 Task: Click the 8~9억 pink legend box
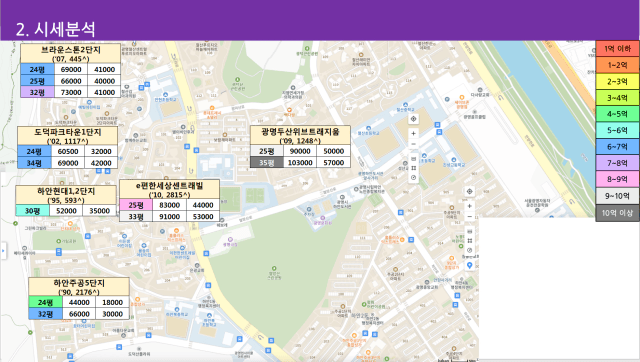point(617,179)
